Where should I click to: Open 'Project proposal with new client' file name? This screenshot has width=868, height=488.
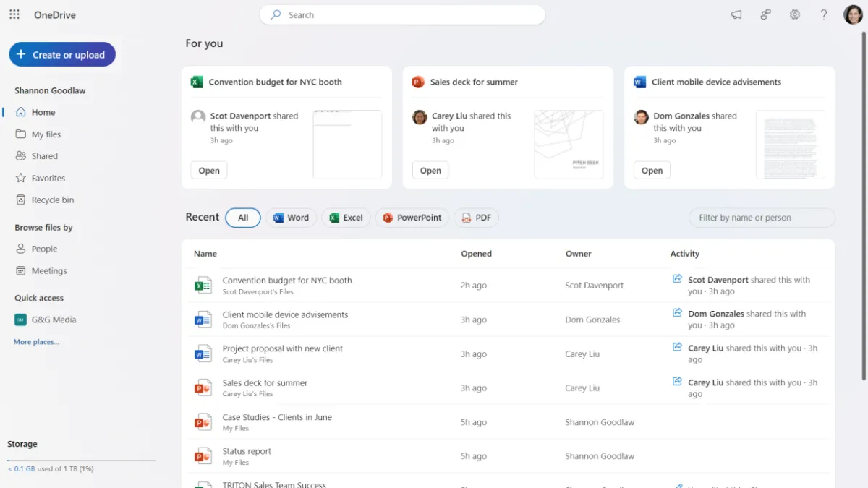[283, 348]
